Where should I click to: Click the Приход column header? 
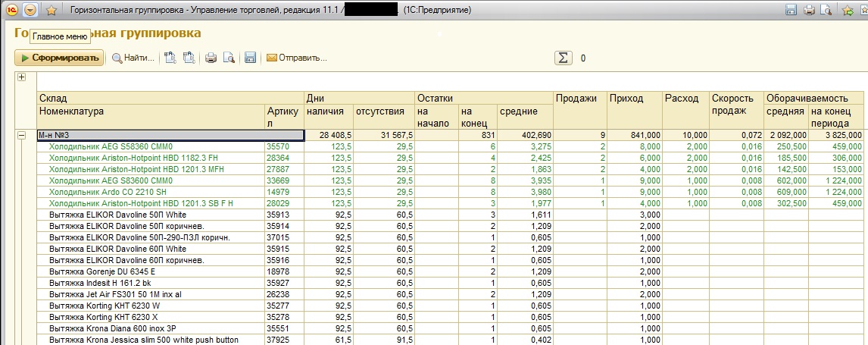tap(635, 110)
